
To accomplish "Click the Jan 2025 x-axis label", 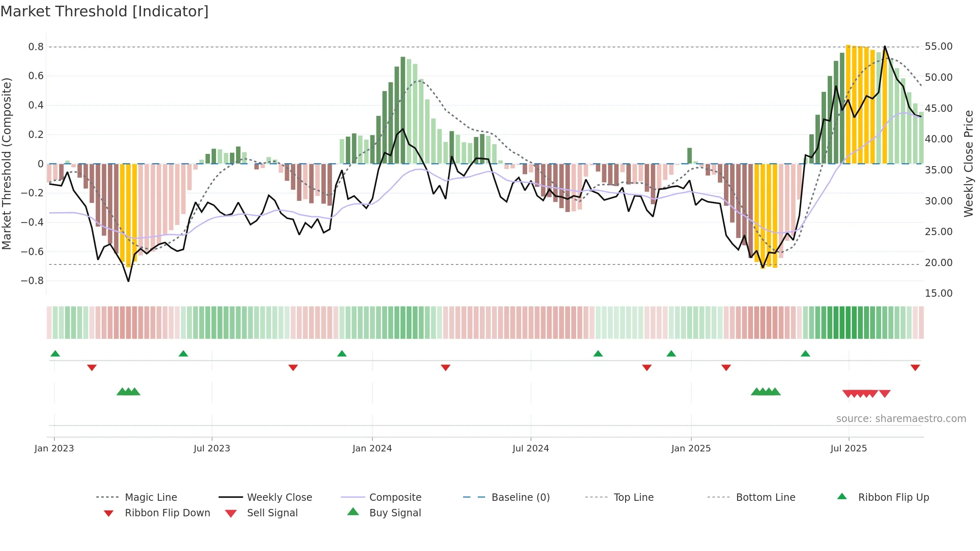I will (x=691, y=449).
